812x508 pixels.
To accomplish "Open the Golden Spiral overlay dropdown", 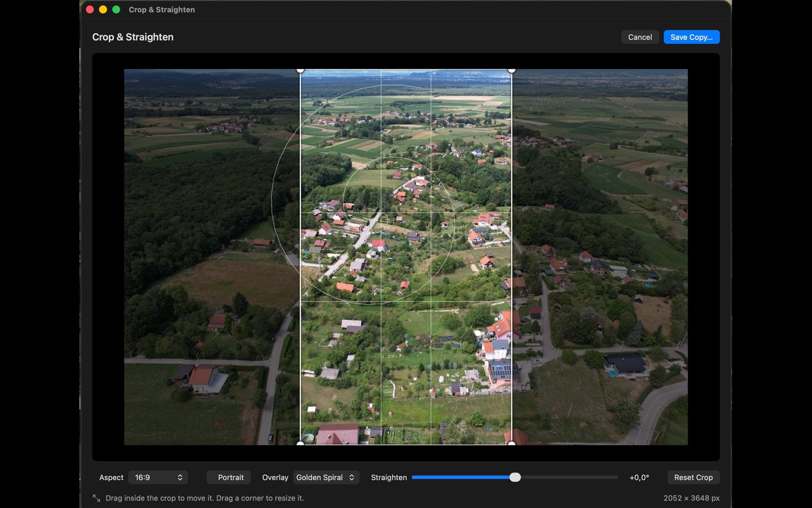I will pyautogui.click(x=326, y=478).
